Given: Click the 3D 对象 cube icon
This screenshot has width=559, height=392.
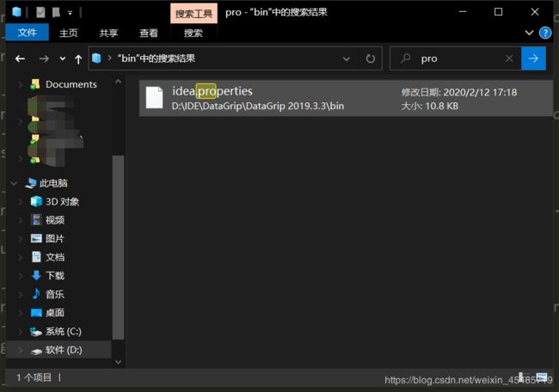Looking at the screenshot, I should click(36, 201).
